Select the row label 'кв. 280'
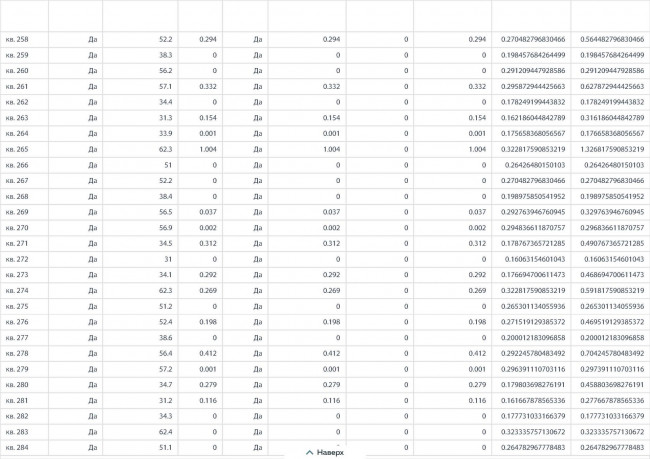650x459 pixels. click(17, 385)
